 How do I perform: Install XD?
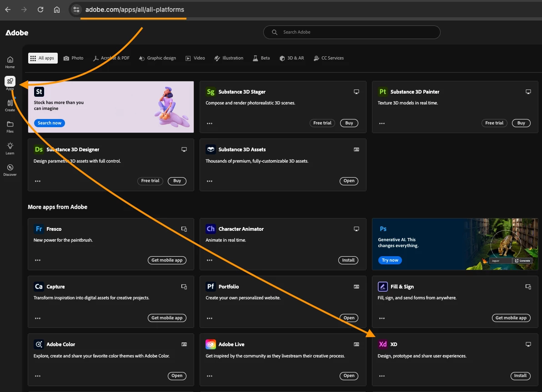coord(520,376)
